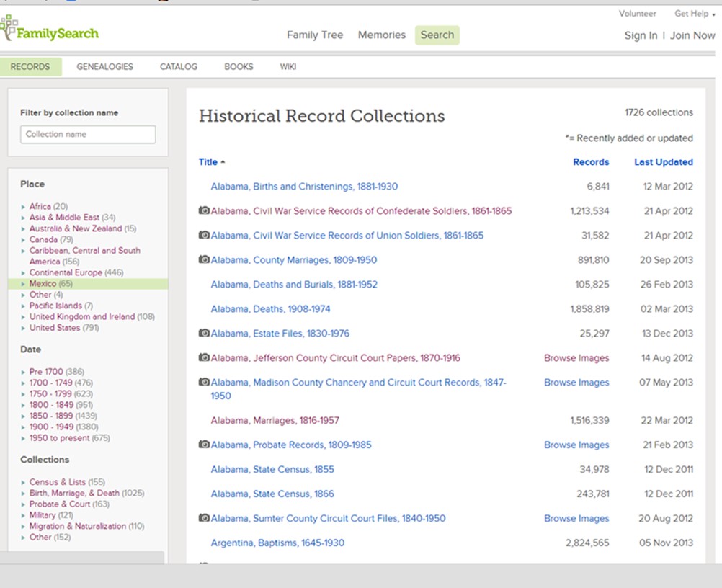Click the Volunteer link
722x588 pixels.
pos(637,14)
